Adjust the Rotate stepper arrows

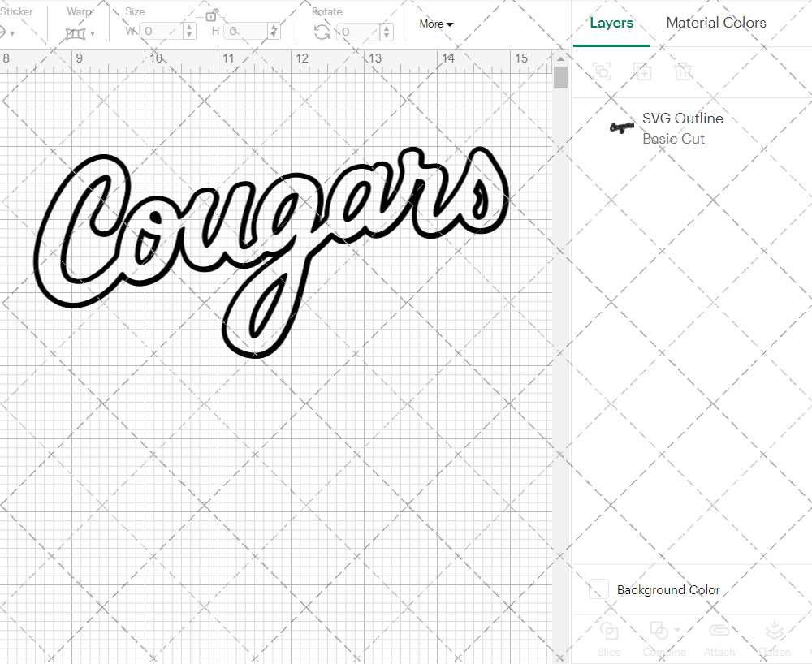pos(387,32)
